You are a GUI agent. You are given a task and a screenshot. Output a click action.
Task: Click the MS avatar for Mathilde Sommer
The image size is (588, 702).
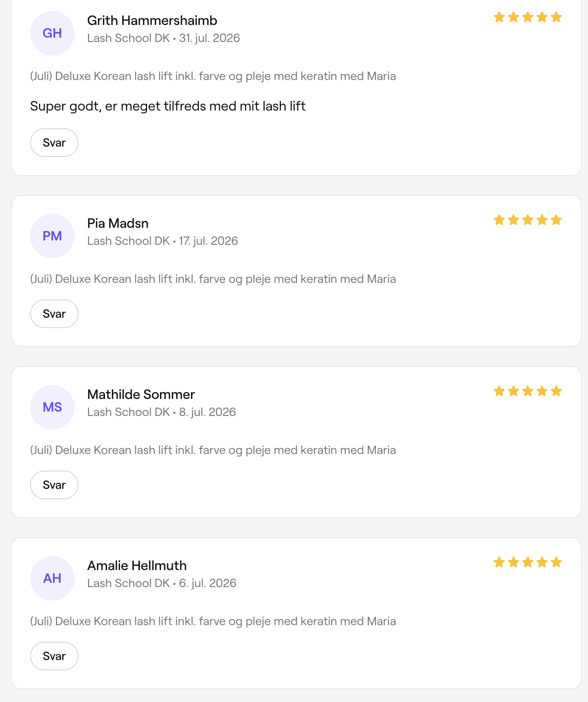[x=52, y=407]
